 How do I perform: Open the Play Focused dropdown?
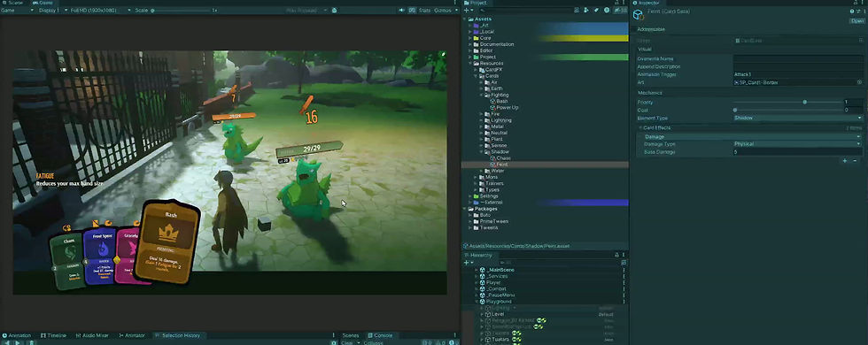coord(306,10)
